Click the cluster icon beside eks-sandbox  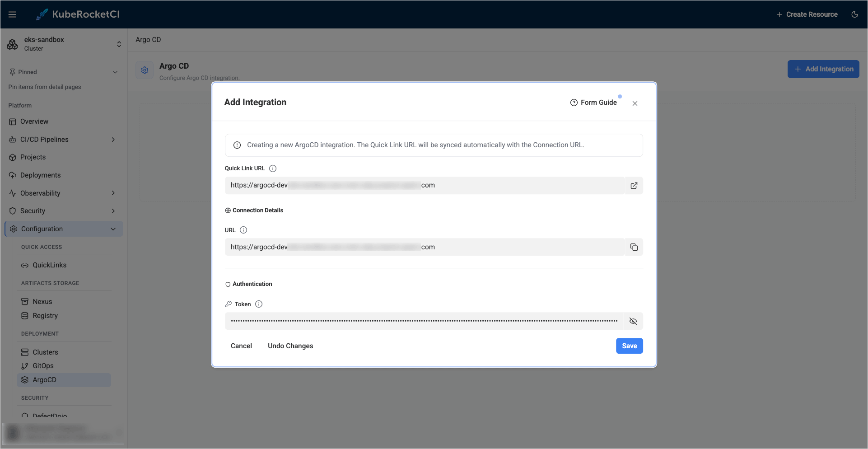[x=13, y=44]
